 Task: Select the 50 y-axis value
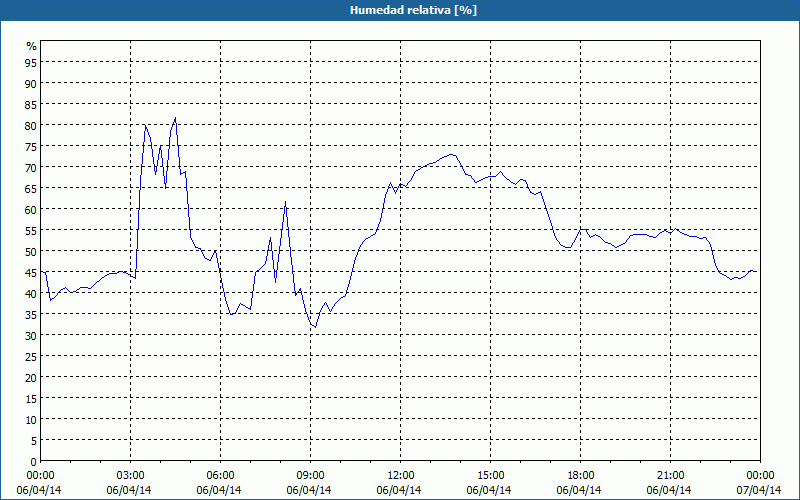click(31, 252)
